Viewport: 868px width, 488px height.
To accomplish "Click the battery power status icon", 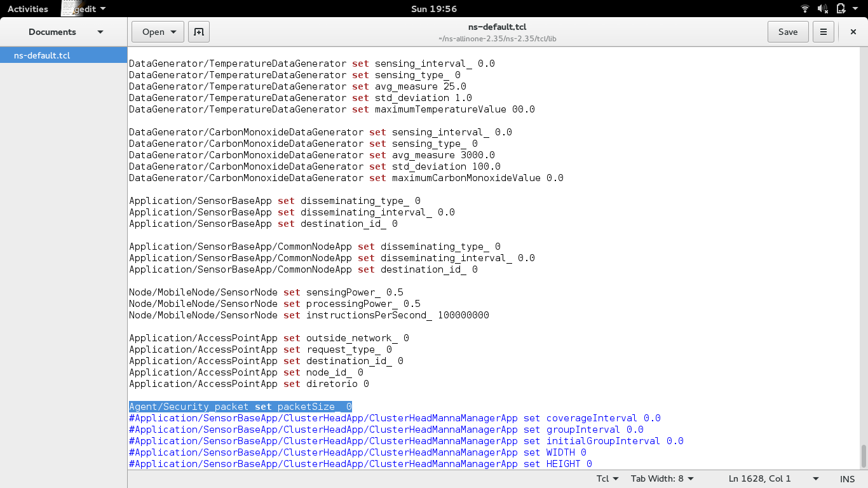I will click(841, 9).
